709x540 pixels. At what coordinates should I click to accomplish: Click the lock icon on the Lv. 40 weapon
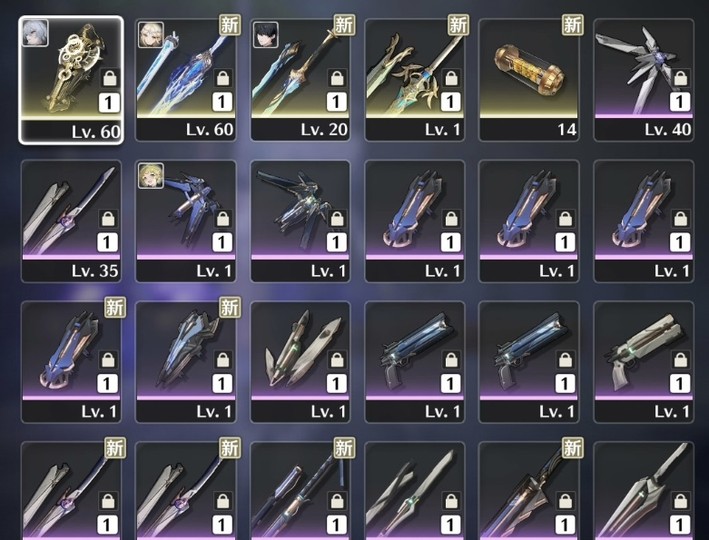(681, 79)
